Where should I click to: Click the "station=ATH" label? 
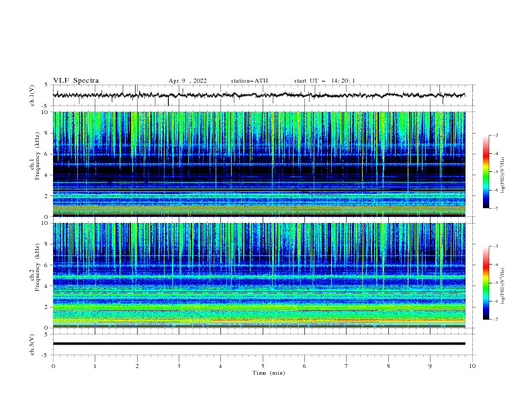click(x=249, y=81)
